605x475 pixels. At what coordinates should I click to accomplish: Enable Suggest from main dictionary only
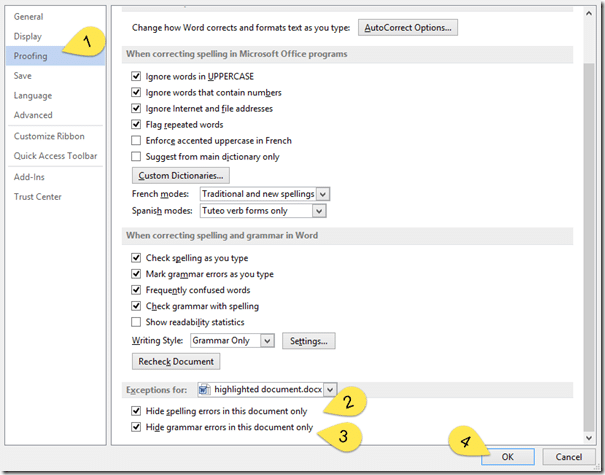coord(136,156)
